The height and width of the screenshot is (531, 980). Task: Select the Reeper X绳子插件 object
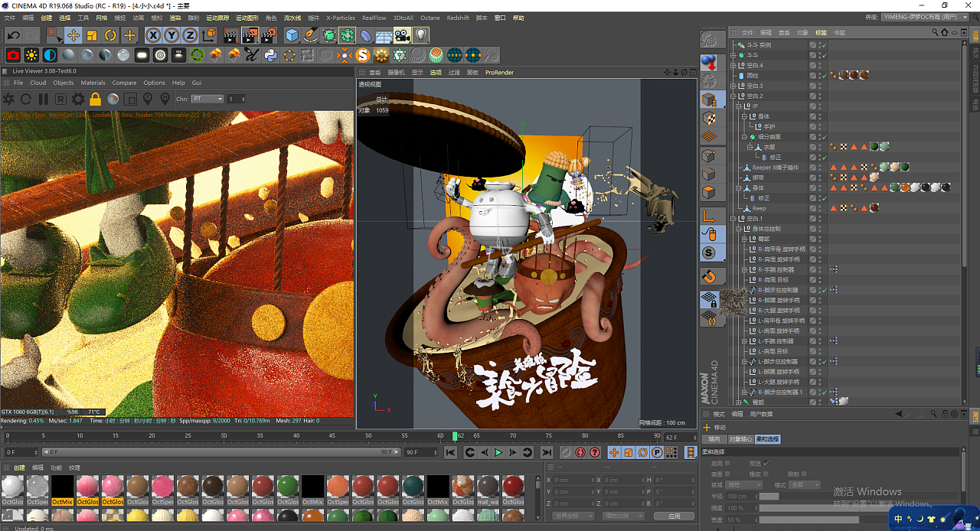coord(775,168)
